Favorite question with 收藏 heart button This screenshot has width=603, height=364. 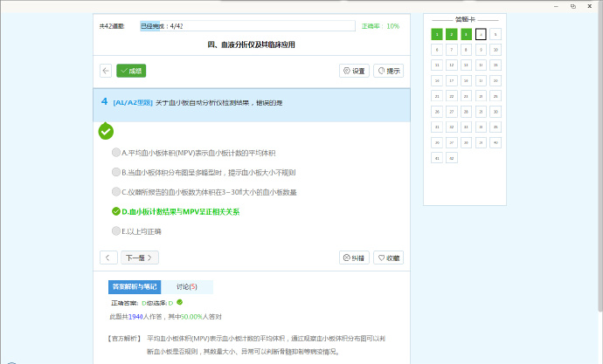pos(388,258)
